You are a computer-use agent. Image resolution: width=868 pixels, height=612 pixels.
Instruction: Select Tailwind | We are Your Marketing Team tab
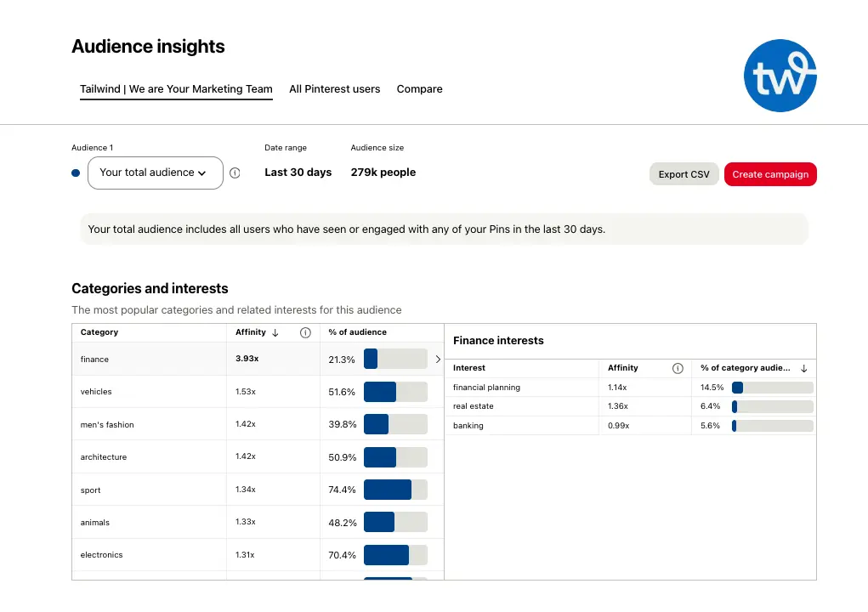click(x=176, y=89)
